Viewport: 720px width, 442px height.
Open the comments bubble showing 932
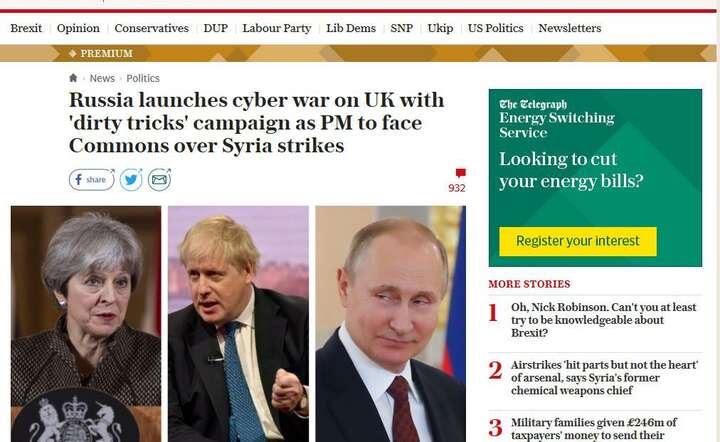point(457,181)
